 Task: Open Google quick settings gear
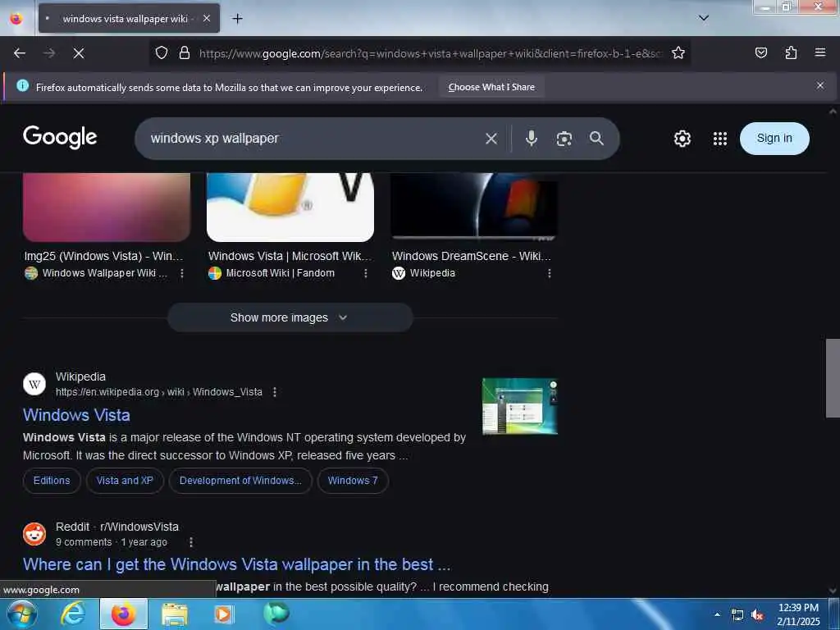[682, 139]
